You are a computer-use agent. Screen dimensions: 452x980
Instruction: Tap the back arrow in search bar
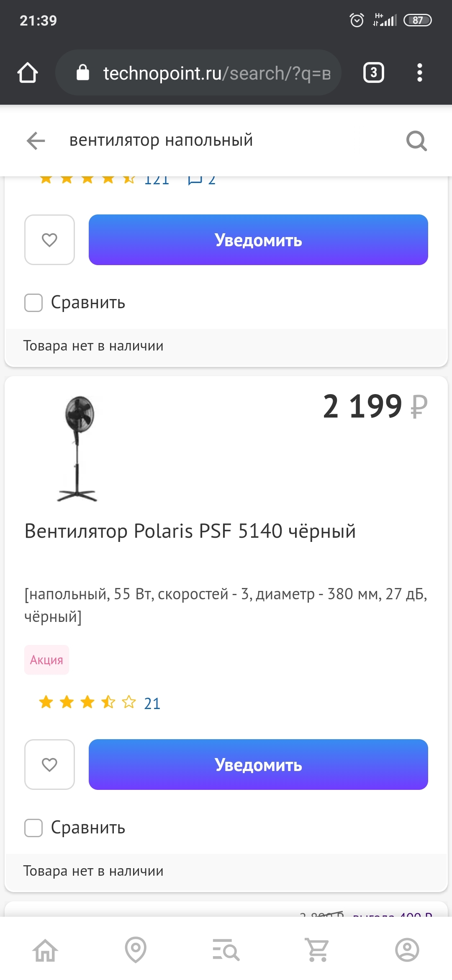pyautogui.click(x=36, y=141)
